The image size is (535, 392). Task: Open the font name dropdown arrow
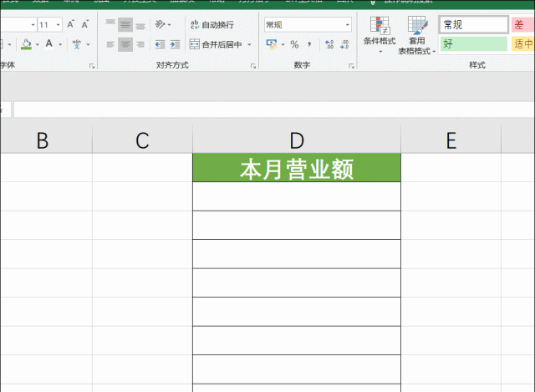(x=33, y=25)
